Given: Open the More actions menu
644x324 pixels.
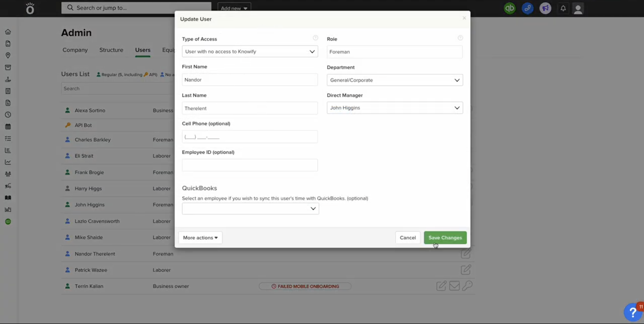Looking at the screenshot, I should (x=200, y=238).
